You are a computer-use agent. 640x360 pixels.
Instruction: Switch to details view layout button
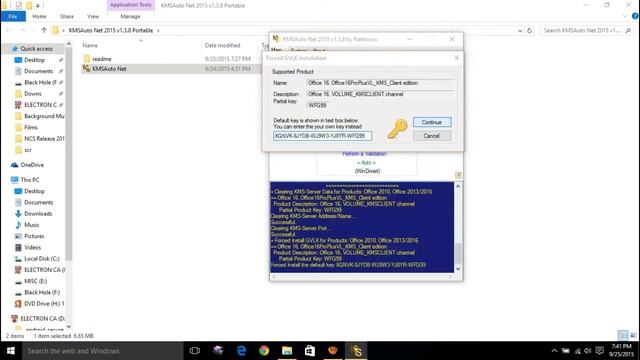click(x=623, y=336)
